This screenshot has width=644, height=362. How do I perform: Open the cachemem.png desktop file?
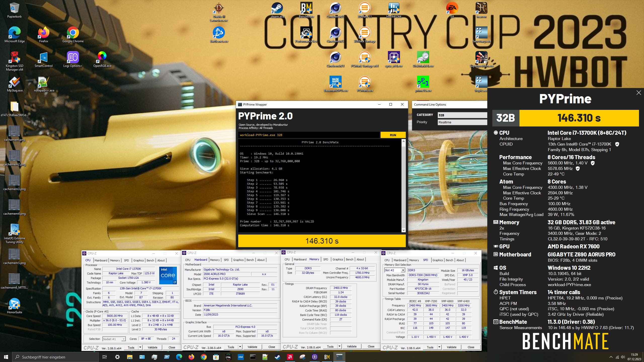coord(15,133)
